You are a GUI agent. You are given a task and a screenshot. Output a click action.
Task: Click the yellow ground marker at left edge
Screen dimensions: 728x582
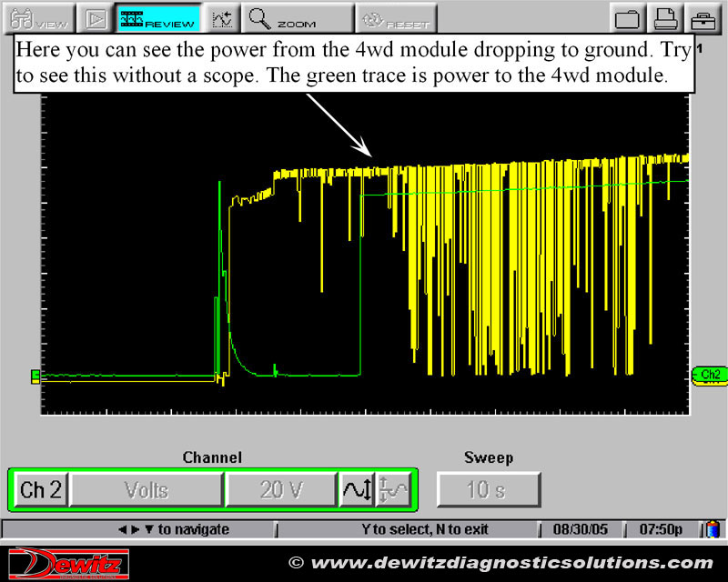[35, 376]
